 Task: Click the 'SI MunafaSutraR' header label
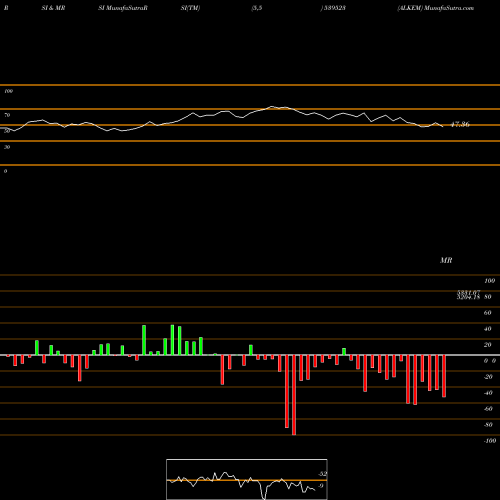tap(123, 8)
